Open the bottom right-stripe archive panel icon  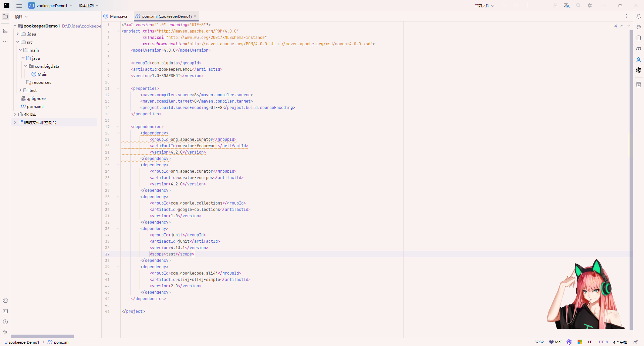pyautogui.click(x=639, y=84)
